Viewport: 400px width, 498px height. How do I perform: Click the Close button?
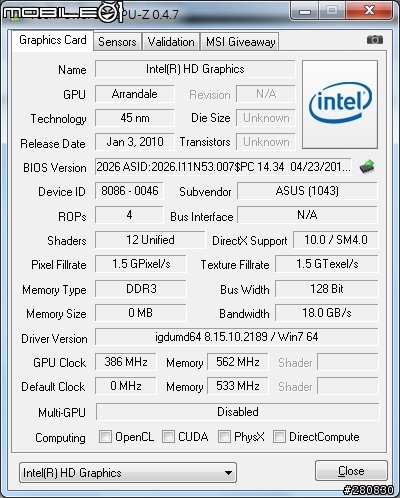(x=351, y=471)
